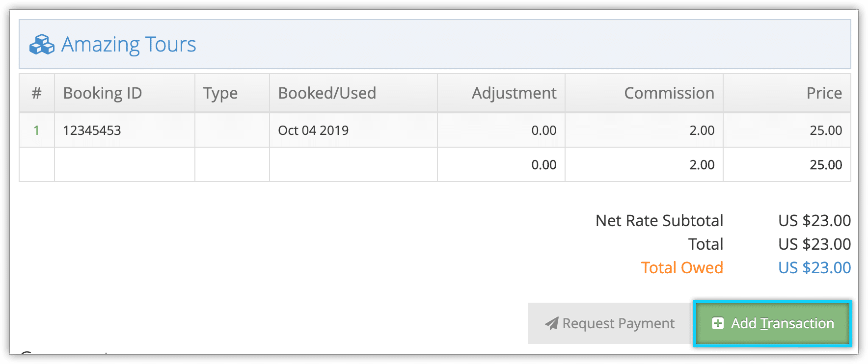
Task: Click the blue US $23.00 Total Owed amount
Action: click(814, 268)
